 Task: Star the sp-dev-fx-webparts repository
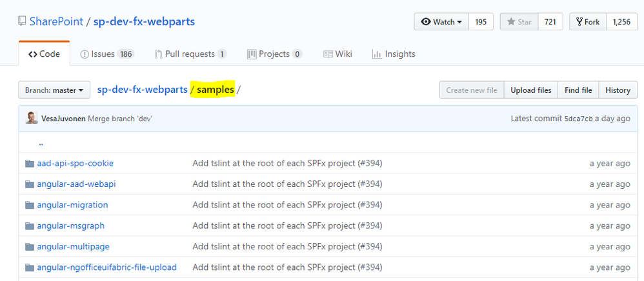pyautogui.click(x=519, y=22)
